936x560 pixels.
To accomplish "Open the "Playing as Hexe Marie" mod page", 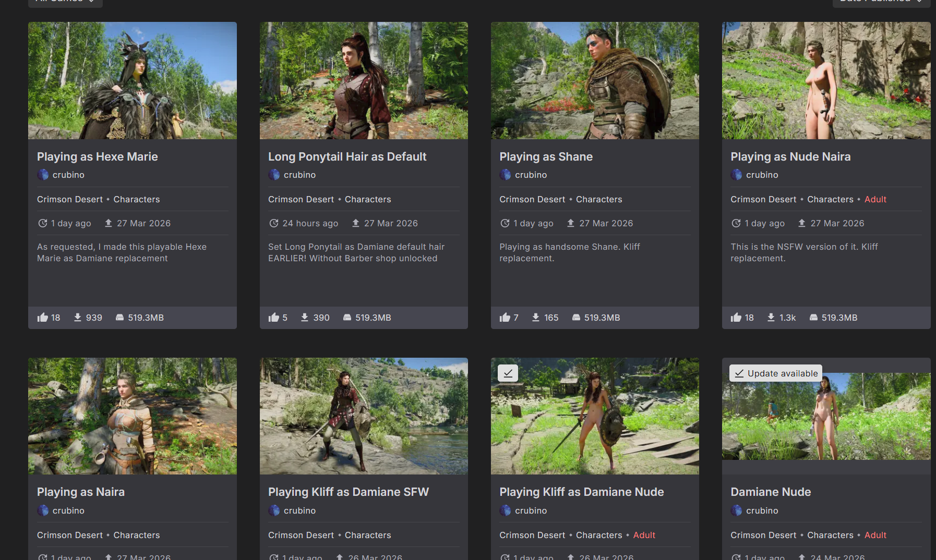I will point(98,156).
